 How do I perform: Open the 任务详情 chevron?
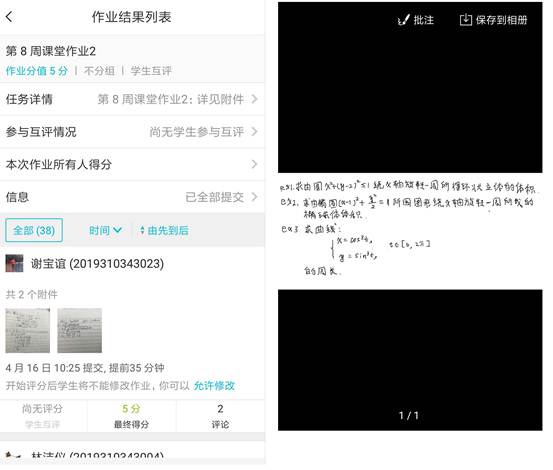(255, 99)
